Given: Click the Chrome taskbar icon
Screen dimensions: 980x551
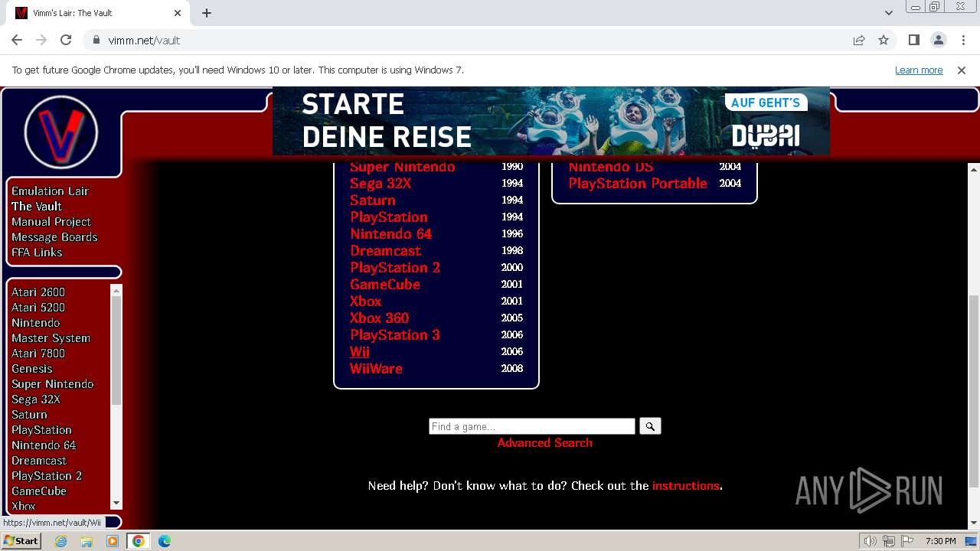Looking at the screenshot, I should pyautogui.click(x=139, y=541).
